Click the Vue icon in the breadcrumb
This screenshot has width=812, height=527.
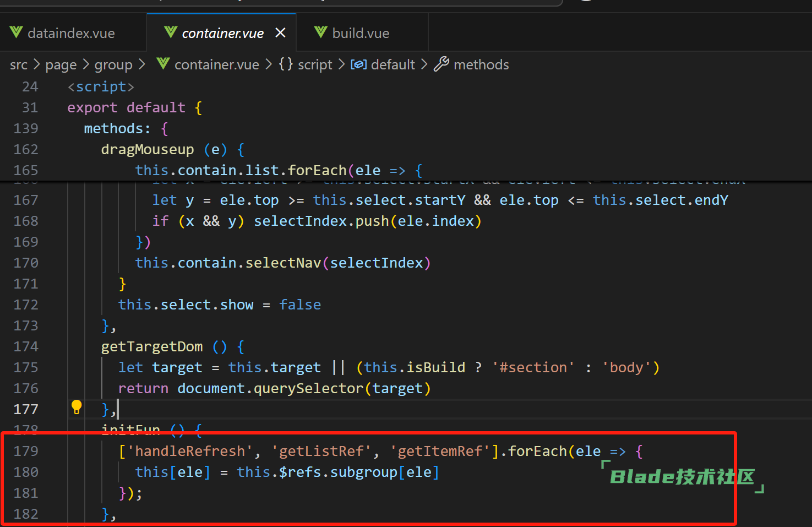(163, 64)
